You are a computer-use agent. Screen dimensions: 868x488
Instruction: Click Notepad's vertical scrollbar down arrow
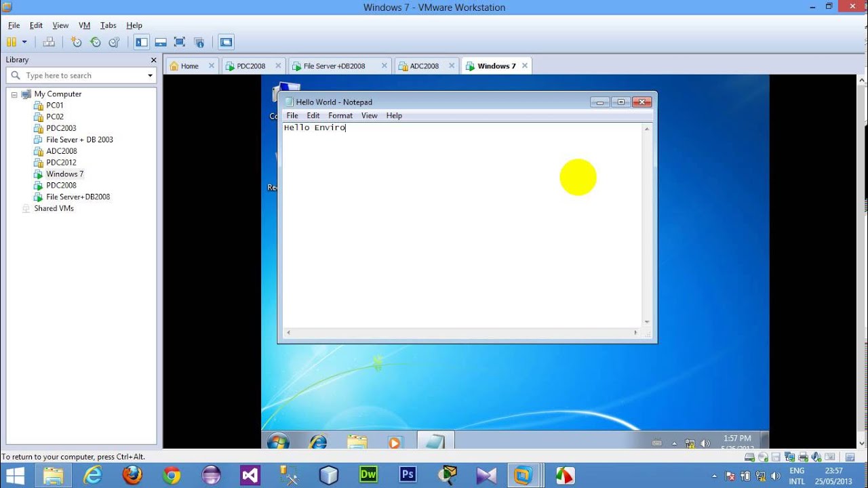tap(647, 322)
